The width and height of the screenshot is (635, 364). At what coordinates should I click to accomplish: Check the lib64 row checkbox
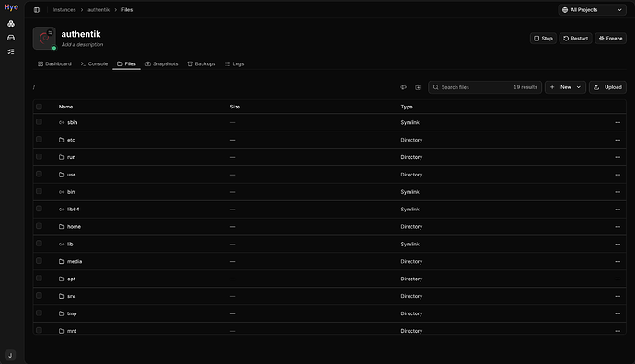point(39,209)
